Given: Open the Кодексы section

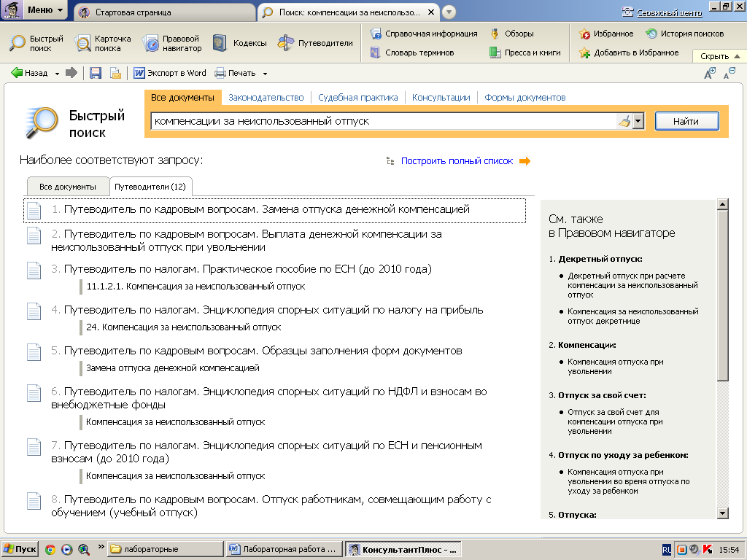Looking at the screenshot, I should tap(239, 43).
